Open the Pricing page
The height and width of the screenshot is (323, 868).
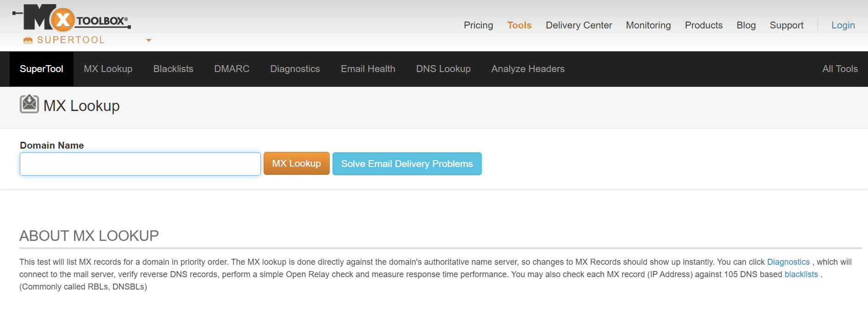click(x=479, y=25)
